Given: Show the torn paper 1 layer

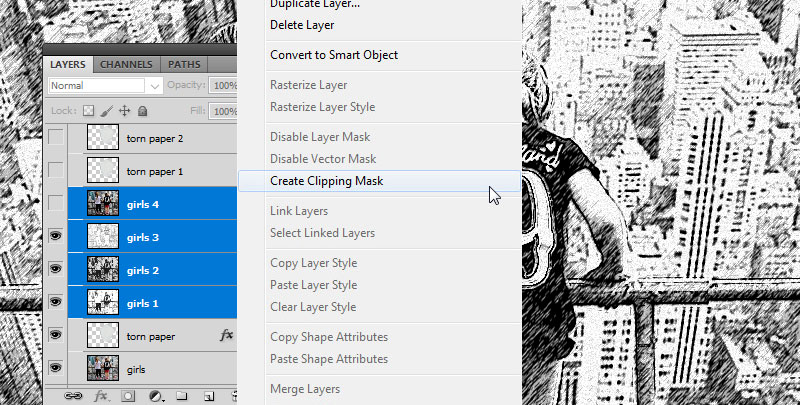Looking at the screenshot, I should coord(56,170).
